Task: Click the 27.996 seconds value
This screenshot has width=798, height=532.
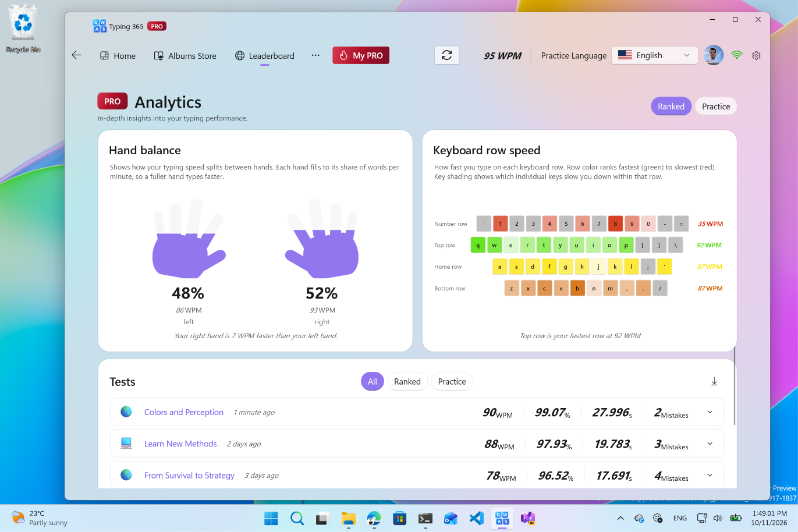Action: pyautogui.click(x=612, y=413)
